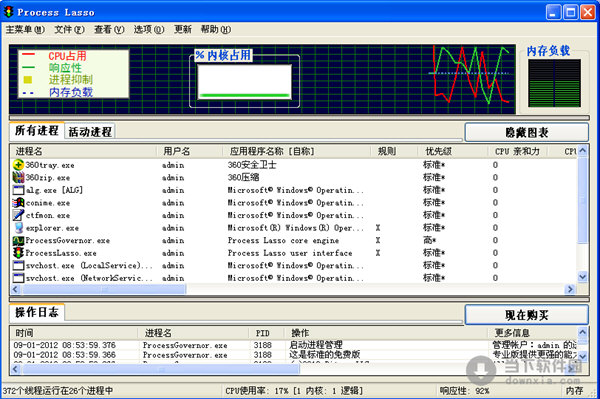Click the 360tray.exe process icon
Viewport: 600px width, 399px height.
[18, 165]
